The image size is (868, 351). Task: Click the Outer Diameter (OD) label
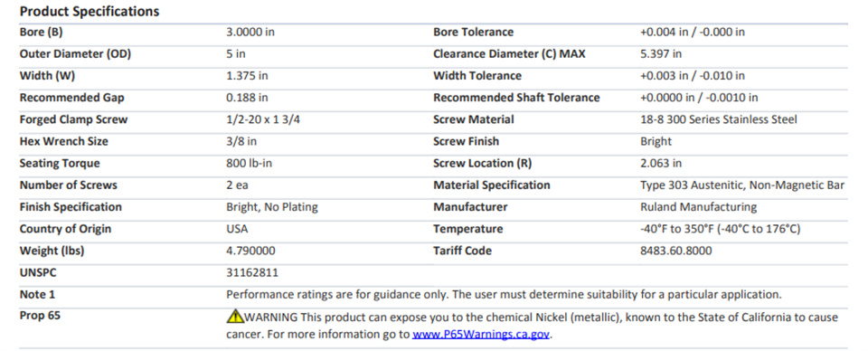[75, 54]
